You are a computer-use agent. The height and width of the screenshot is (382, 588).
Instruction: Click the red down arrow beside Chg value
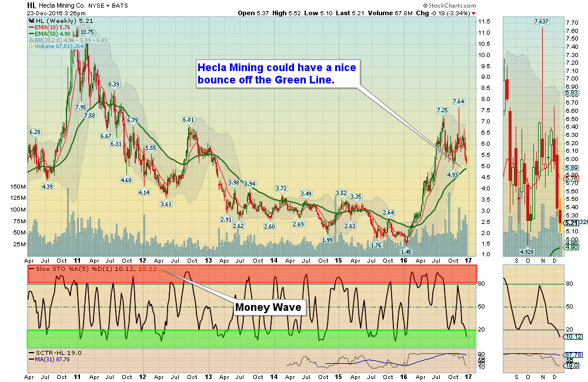tap(473, 14)
